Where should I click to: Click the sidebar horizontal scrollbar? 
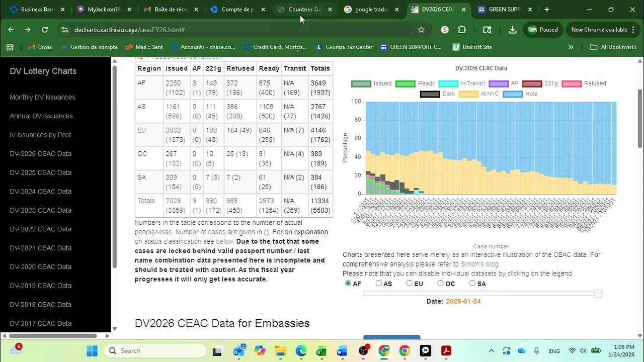[x=53, y=336]
